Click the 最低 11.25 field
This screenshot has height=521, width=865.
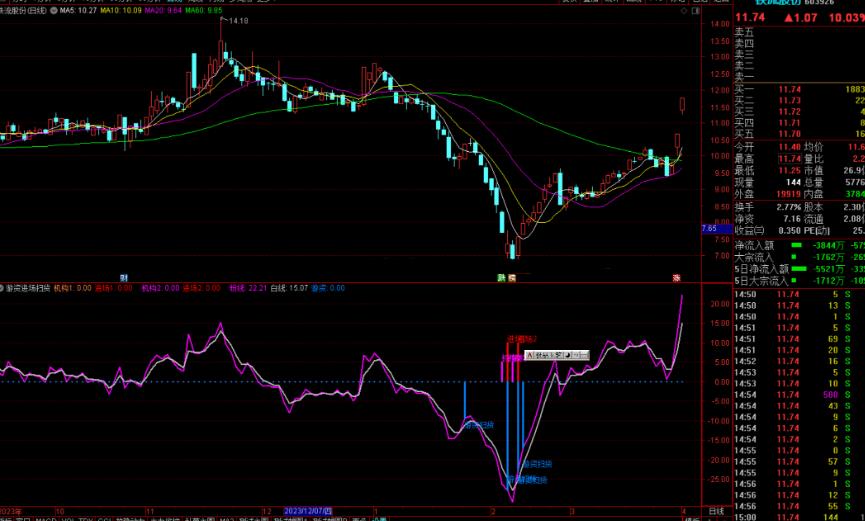pos(767,171)
